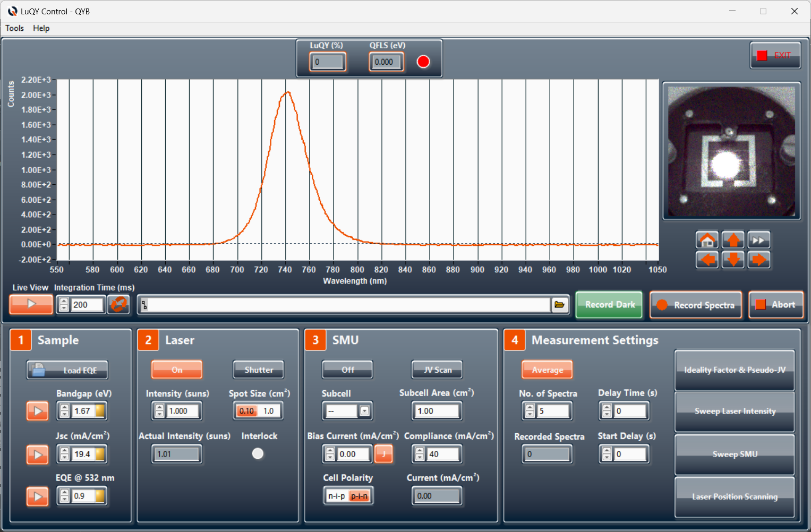This screenshot has width=811, height=532.
Task: Click the folder browse icon beside path field
Action: [x=559, y=305]
